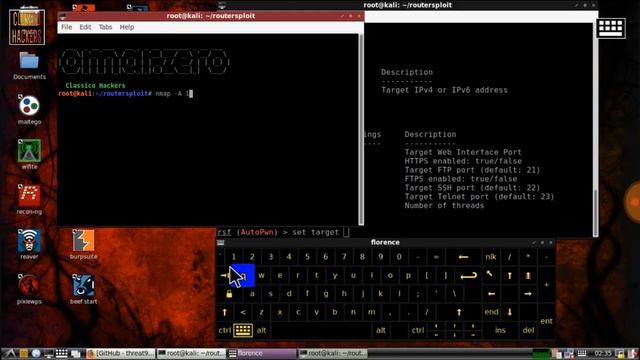
Task: Tap the ent key on Florence keypad
Action: click(x=547, y=321)
